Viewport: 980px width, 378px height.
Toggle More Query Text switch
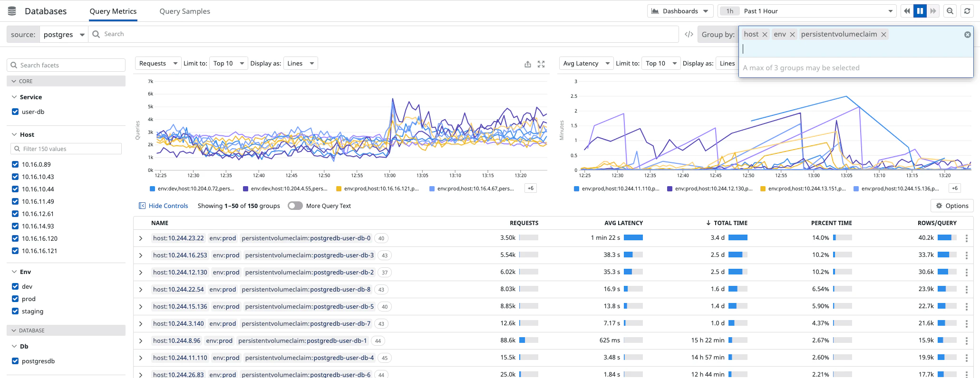click(295, 206)
